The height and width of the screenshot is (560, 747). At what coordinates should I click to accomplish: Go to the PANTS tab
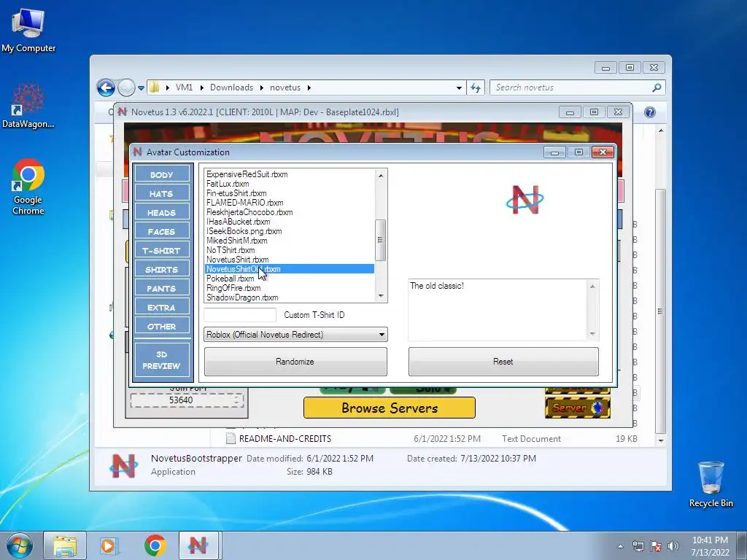[162, 289]
